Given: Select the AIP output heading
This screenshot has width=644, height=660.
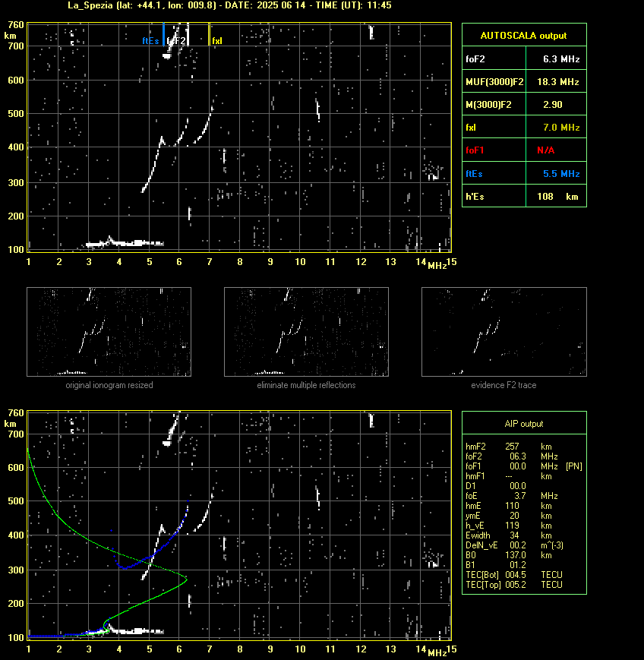Looking at the screenshot, I should click(x=523, y=424).
